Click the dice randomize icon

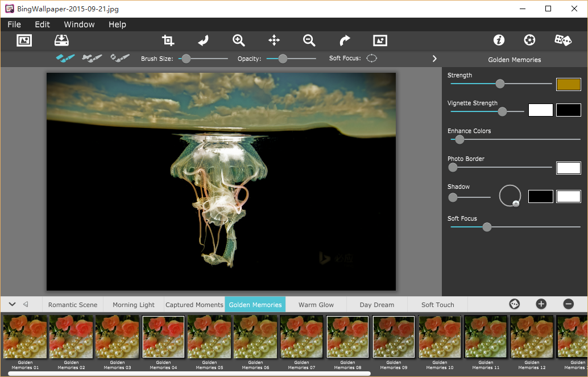point(563,40)
